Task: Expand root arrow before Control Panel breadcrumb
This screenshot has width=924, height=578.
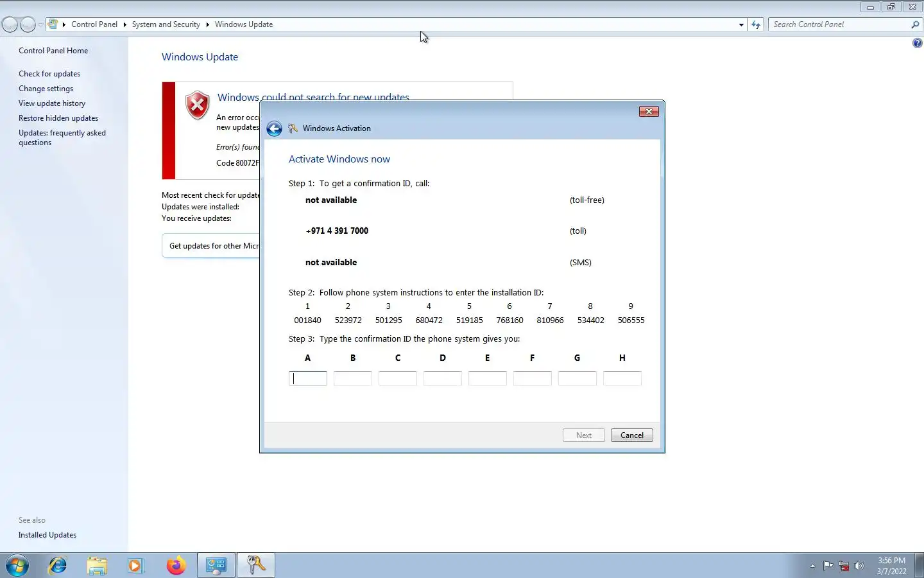Action: click(64, 24)
